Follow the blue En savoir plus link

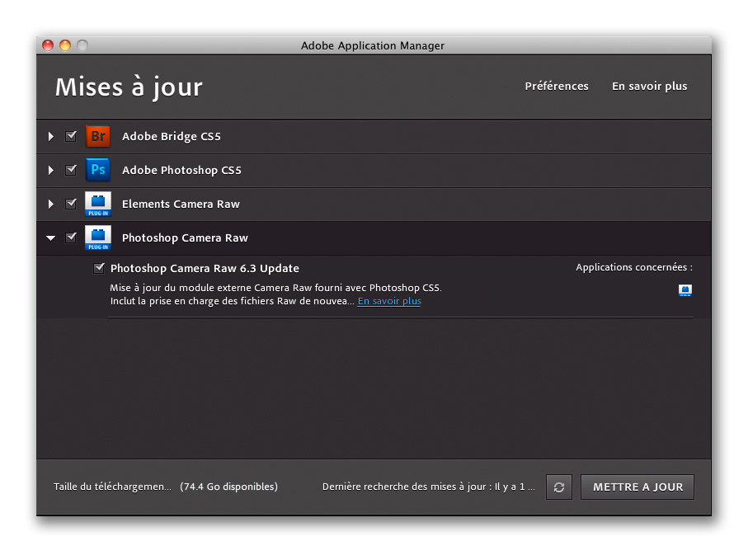(x=389, y=301)
